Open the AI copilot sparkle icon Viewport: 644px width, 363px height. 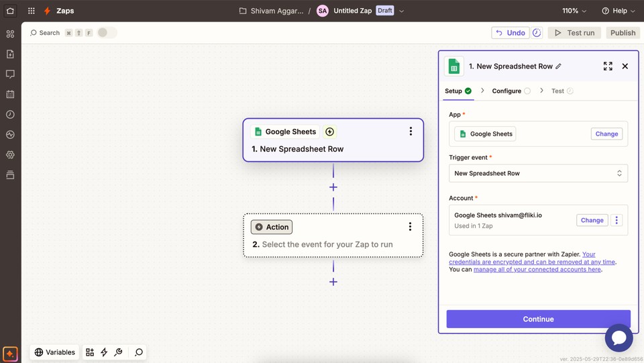click(x=10, y=354)
